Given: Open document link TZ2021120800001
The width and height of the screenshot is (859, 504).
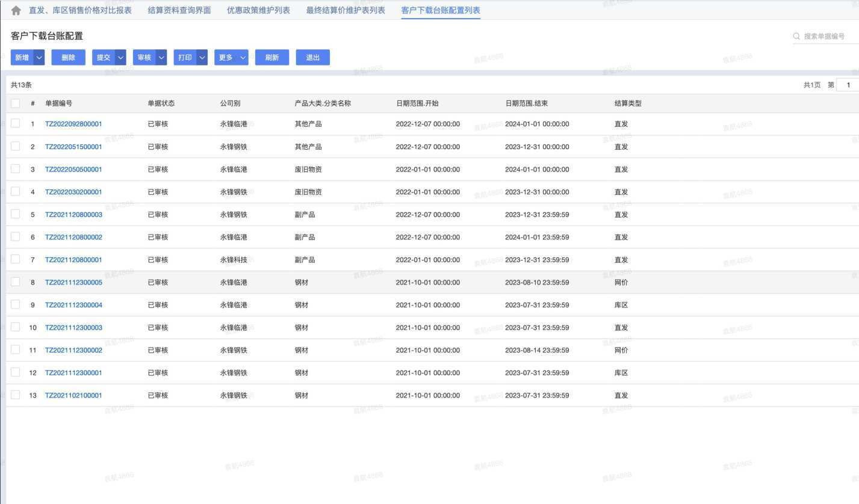Looking at the screenshot, I should 73,260.
